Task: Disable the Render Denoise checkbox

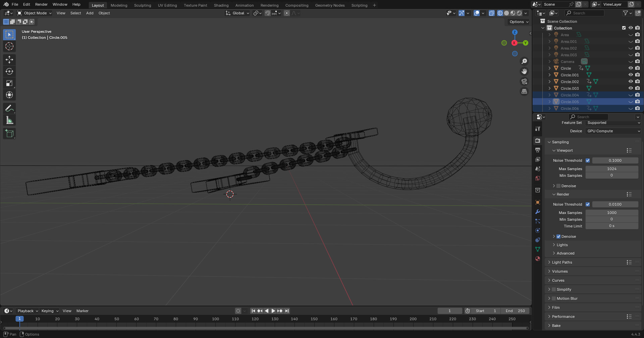Action: [558, 236]
